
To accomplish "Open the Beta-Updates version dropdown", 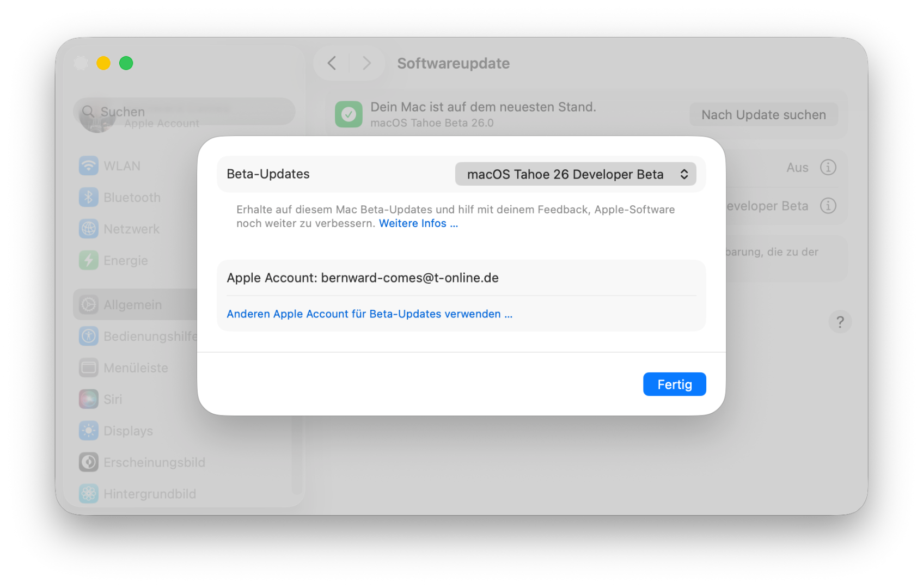I will click(576, 174).
